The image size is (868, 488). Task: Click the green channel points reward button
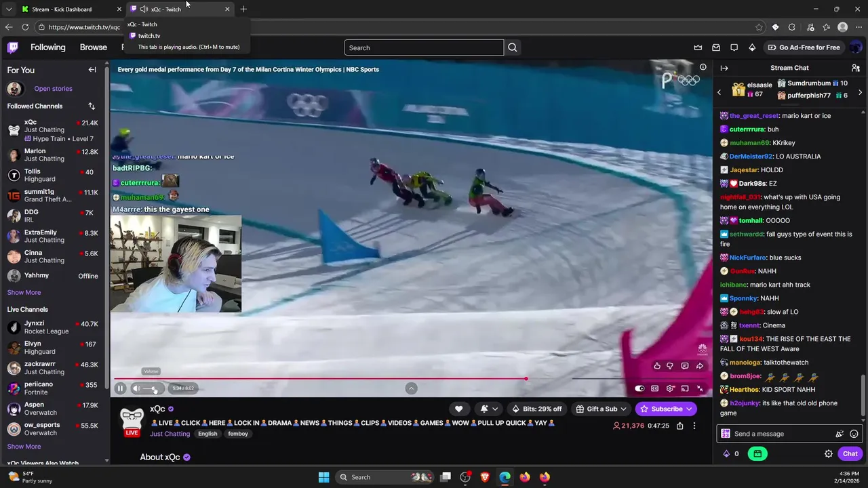click(x=757, y=453)
